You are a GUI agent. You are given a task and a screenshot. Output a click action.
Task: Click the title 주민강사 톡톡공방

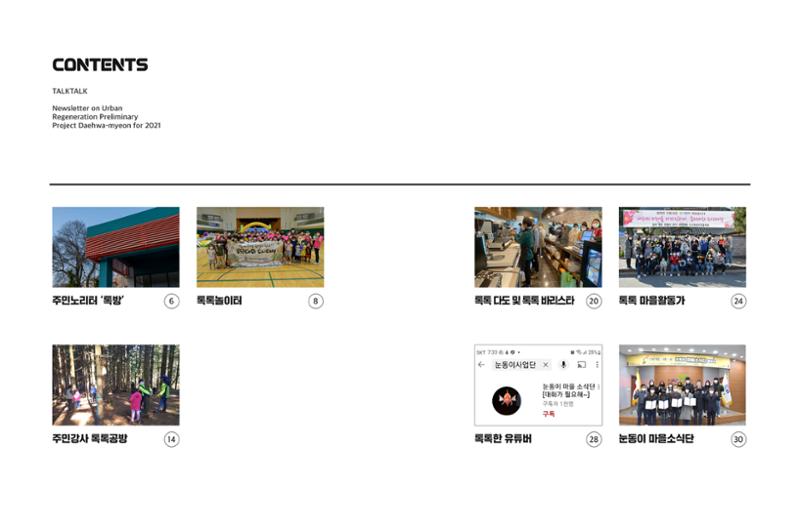tap(90, 439)
